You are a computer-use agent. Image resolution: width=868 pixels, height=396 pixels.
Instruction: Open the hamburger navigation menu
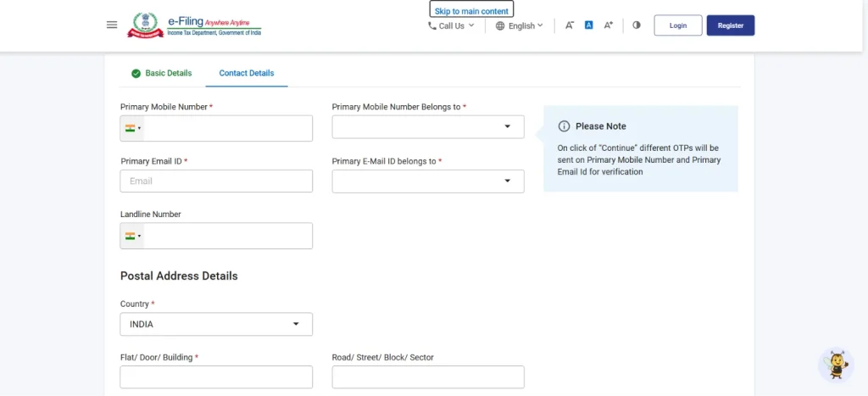pos(112,25)
